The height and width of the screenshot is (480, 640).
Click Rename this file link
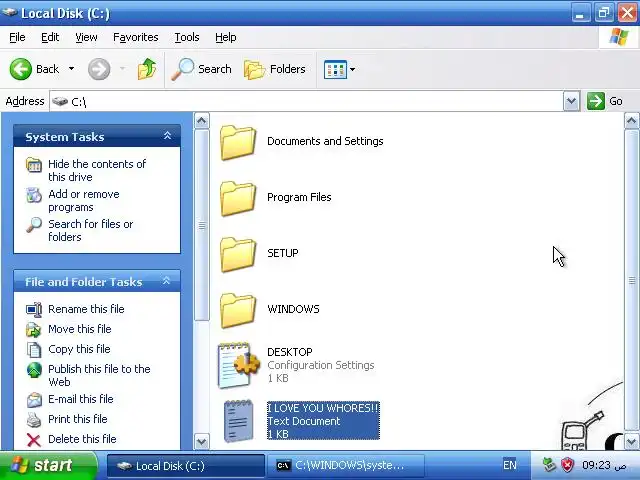coord(86,309)
